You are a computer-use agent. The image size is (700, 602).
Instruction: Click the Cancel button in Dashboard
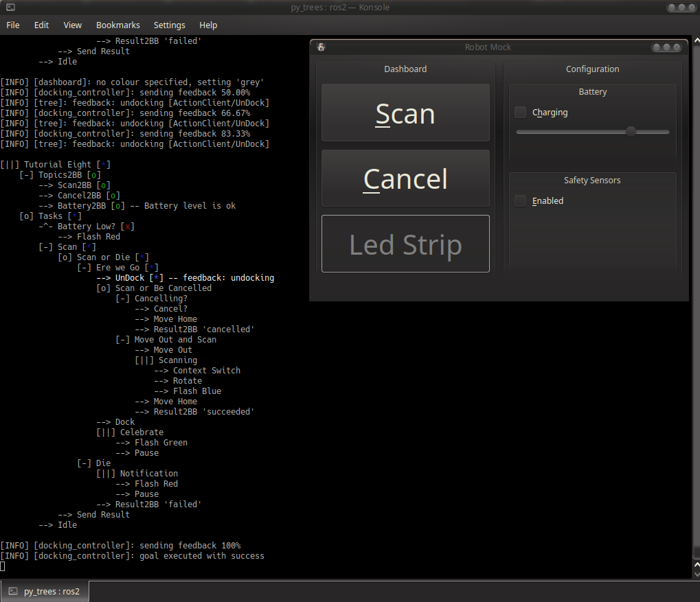405,178
